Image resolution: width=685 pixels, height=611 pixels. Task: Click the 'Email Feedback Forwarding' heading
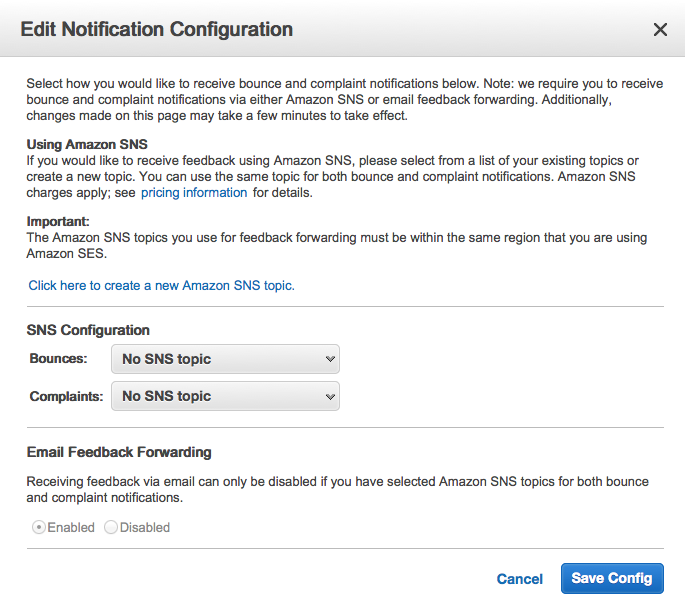[x=119, y=452]
